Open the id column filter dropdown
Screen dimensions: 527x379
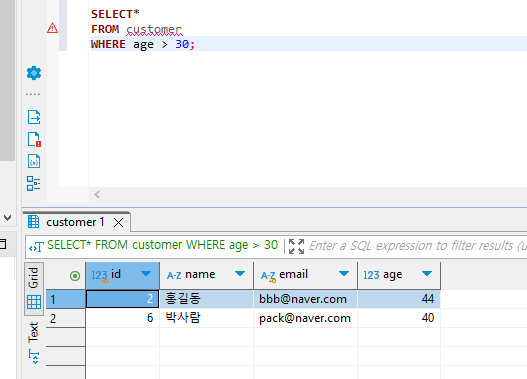tap(146, 274)
